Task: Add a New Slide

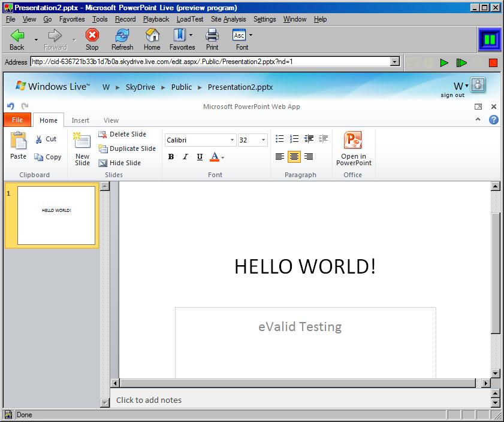Action: click(x=82, y=149)
